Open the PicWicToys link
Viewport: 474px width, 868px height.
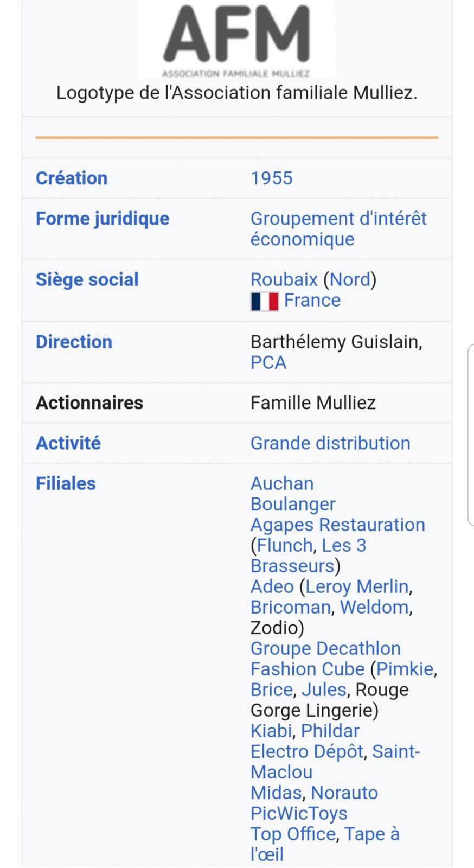click(x=299, y=813)
